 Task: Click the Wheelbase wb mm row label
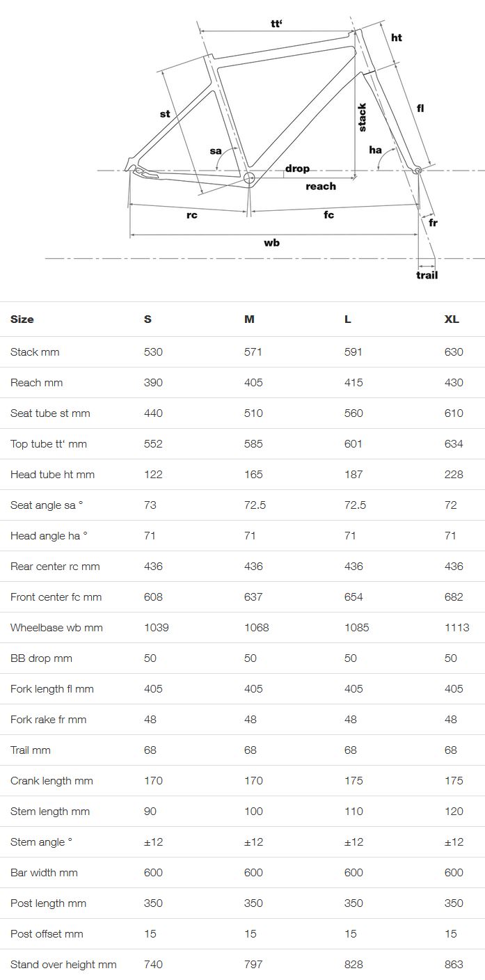(x=56, y=628)
